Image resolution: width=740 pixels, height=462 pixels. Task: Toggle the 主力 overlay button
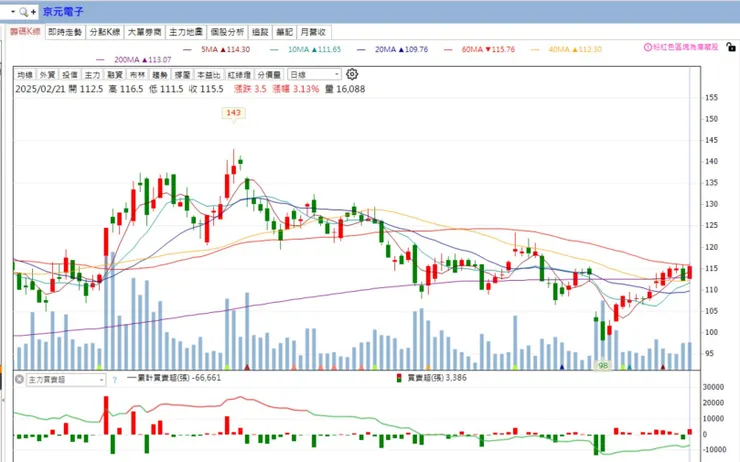pyautogui.click(x=92, y=75)
